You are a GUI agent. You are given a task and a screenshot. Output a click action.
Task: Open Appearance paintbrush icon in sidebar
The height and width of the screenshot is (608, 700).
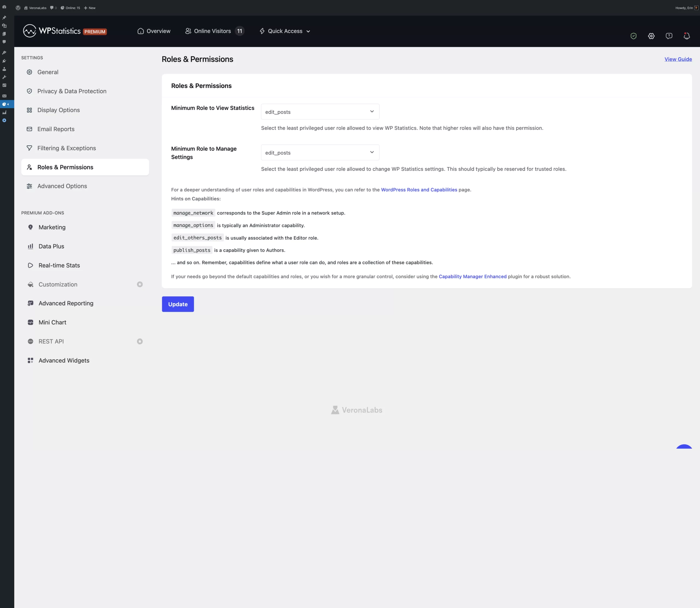click(4, 52)
